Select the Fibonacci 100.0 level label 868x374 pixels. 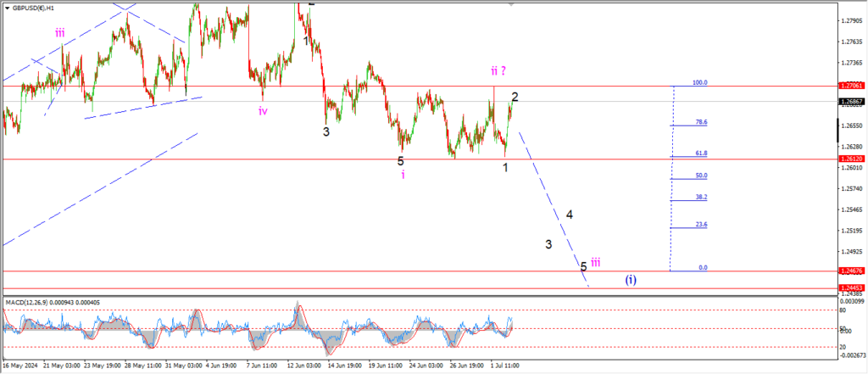pyautogui.click(x=700, y=83)
